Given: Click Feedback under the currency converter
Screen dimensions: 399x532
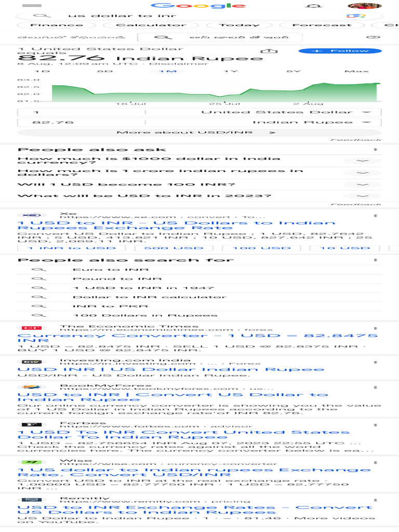Looking at the screenshot, I should tap(356, 140).
